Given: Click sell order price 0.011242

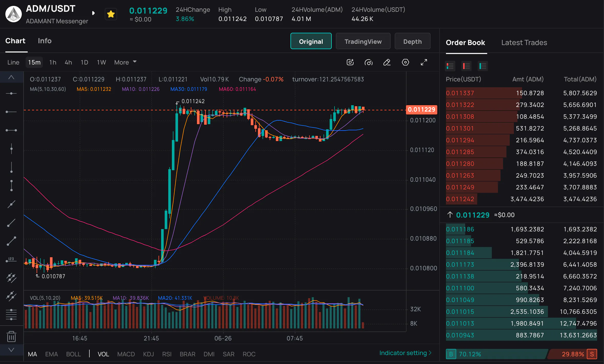Looking at the screenshot, I should click(460, 199).
